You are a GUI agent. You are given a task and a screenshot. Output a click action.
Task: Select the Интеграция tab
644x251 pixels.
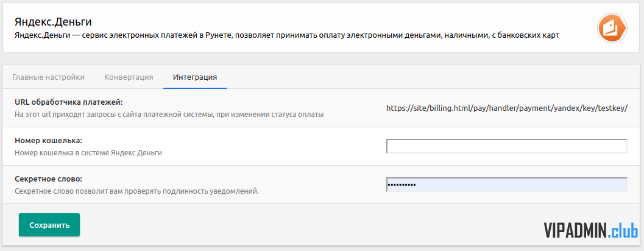(195, 77)
